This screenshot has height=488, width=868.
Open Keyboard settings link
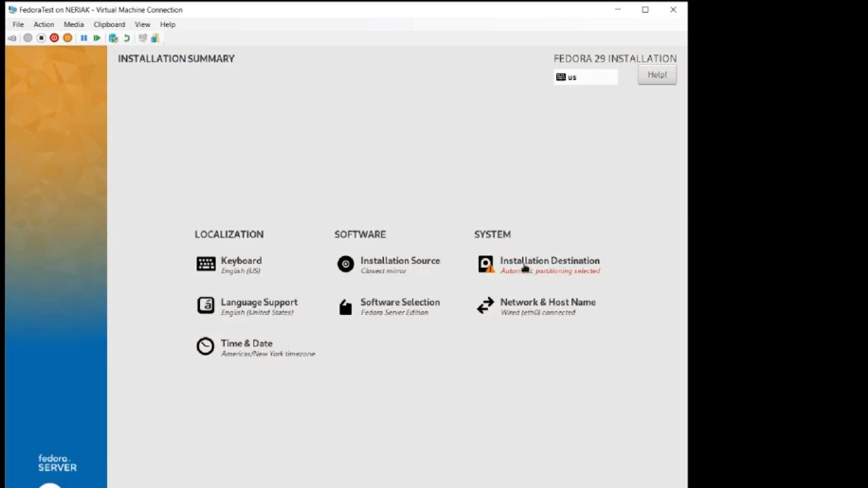pos(241,260)
